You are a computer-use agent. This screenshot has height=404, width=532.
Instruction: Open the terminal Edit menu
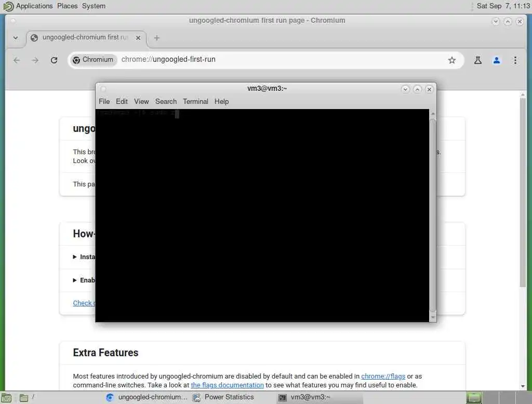(x=122, y=101)
